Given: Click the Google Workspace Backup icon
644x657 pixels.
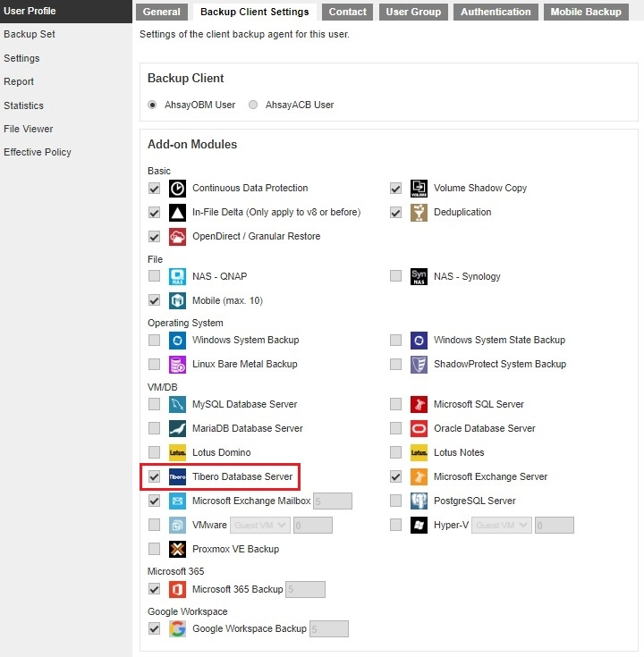Looking at the screenshot, I should [x=177, y=629].
